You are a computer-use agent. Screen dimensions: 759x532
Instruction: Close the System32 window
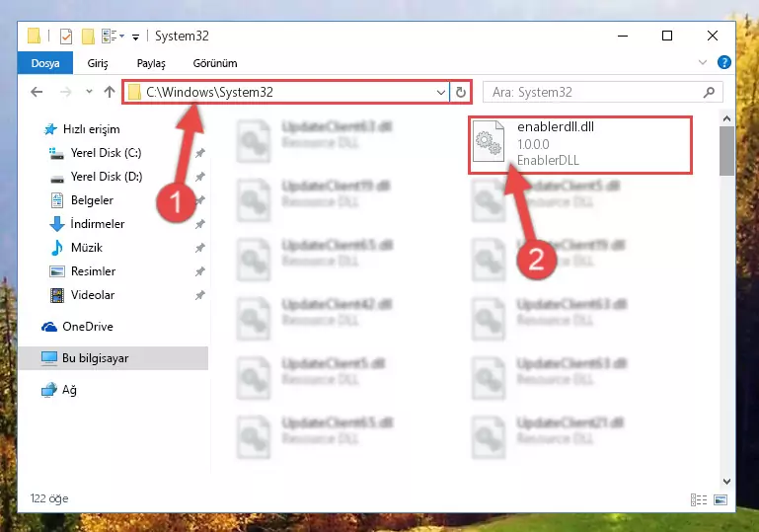tap(712, 36)
